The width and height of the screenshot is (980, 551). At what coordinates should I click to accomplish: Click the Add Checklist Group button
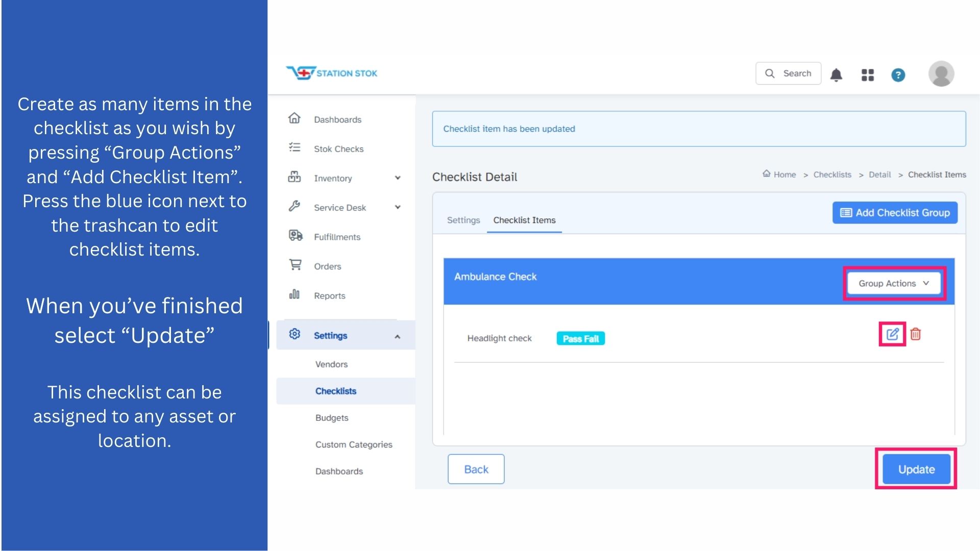(895, 213)
